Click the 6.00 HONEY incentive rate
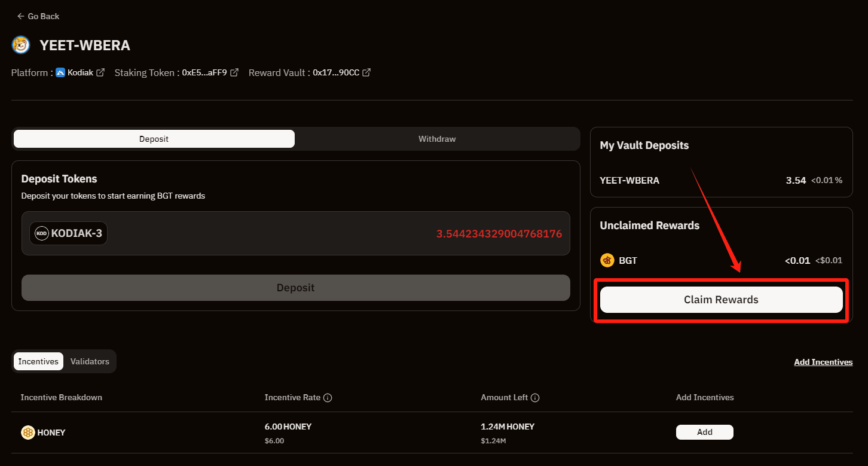The width and height of the screenshot is (868, 466). (x=288, y=427)
